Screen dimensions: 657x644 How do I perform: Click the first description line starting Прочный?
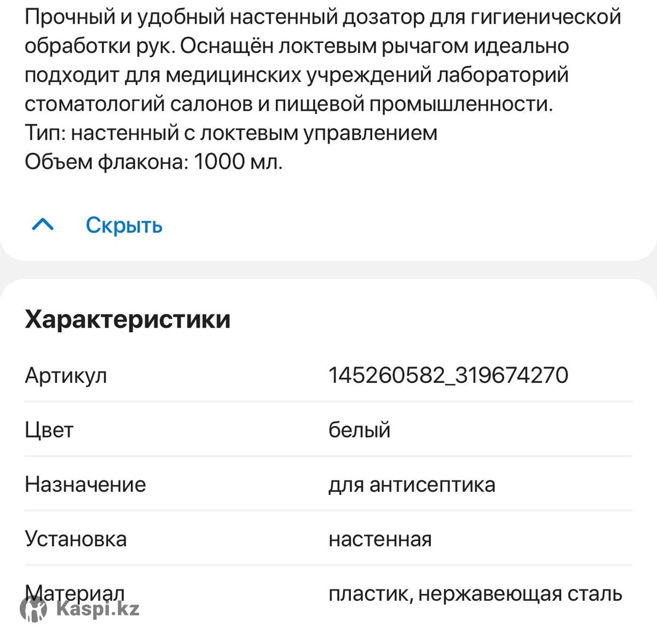click(322, 18)
